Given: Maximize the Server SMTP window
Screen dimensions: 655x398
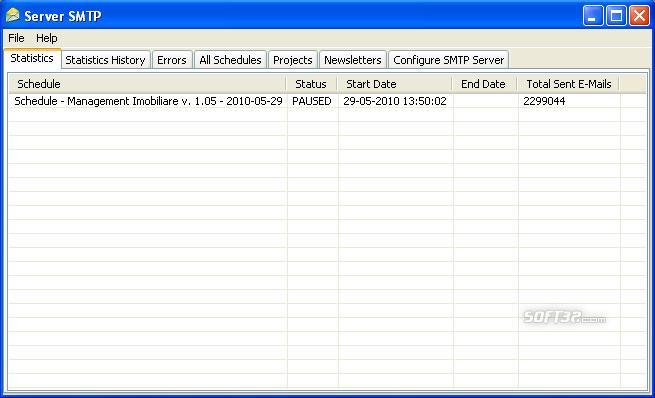Looking at the screenshot, I should coord(616,16).
